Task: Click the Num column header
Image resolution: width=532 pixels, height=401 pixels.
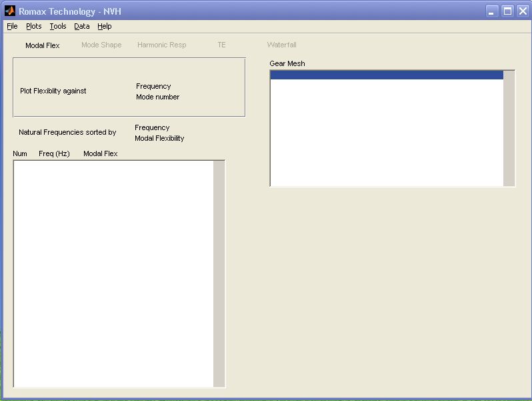Action: [20, 153]
